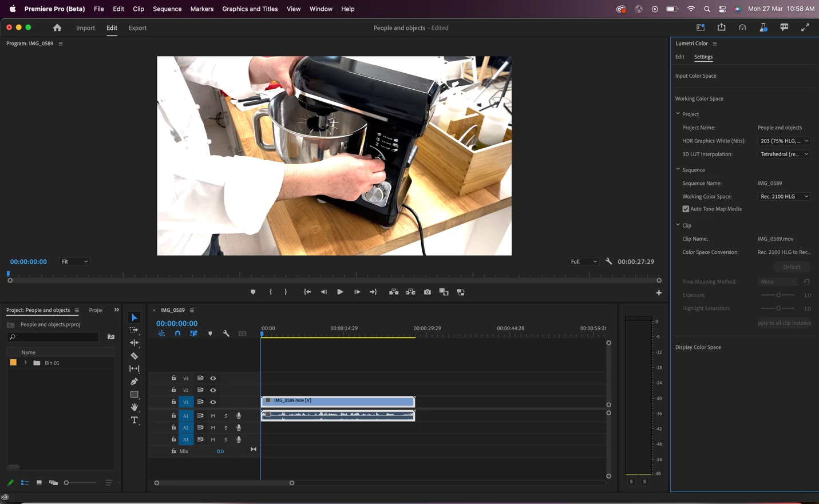Expand Bin 01 folder
819x504 pixels.
[25, 363]
